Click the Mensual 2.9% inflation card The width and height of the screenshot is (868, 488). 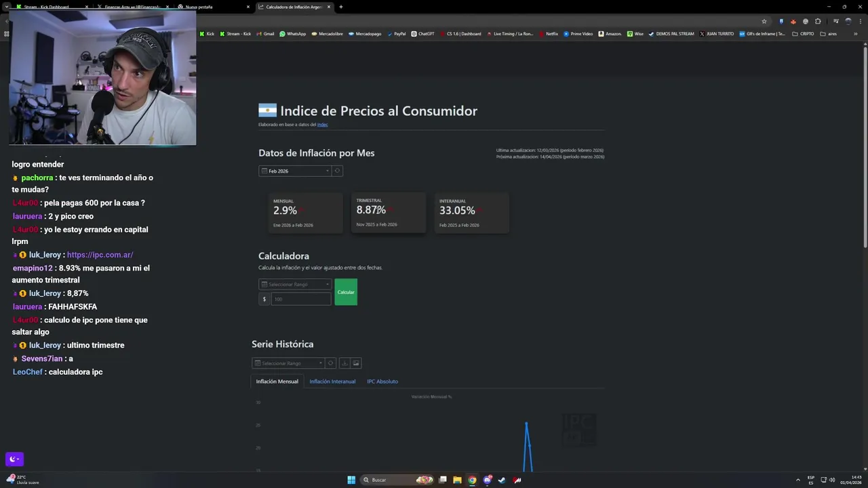coord(305,213)
